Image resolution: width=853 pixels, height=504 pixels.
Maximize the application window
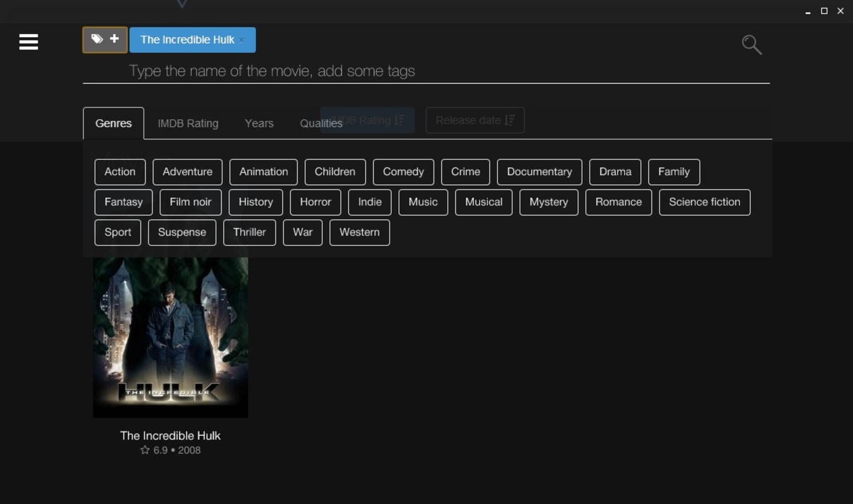[824, 11]
